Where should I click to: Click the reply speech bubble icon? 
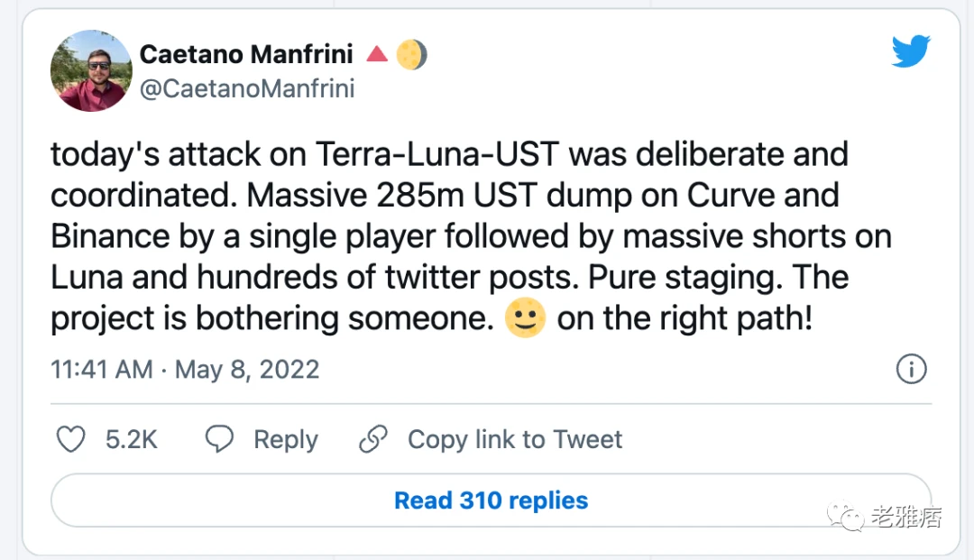tap(219, 438)
